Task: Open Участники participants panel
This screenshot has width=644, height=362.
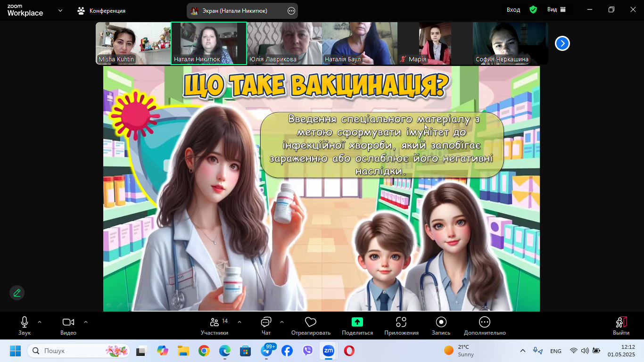Action: click(215, 326)
